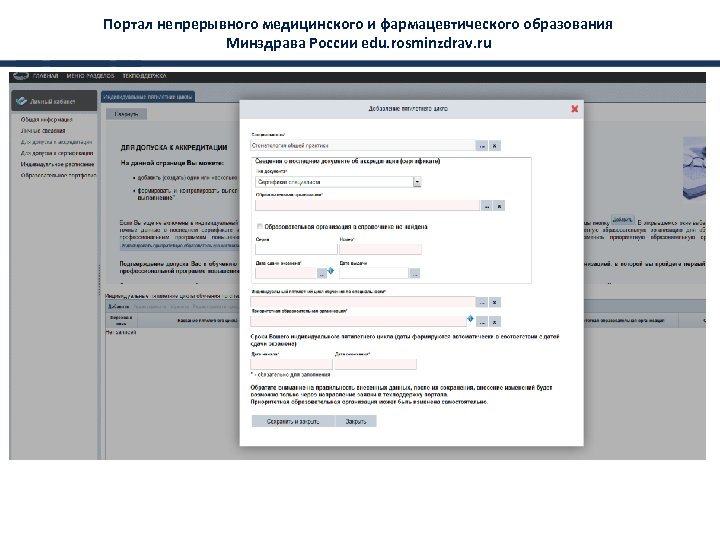This screenshot has height=540, width=720.
Task: Select 'Индивидуальное расписание' in sidebar
Action: (57, 164)
